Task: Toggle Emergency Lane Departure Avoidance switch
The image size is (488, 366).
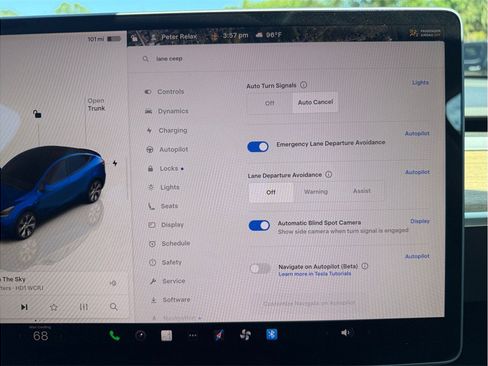Action: tap(258, 146)
